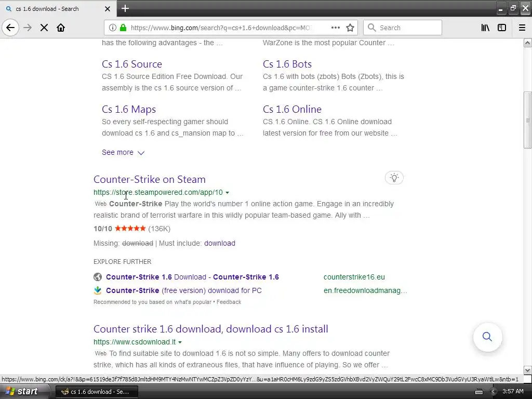The height and width of the screenshot is (399, 532).
Task: Click Must include download link
Action: point(220,243)
